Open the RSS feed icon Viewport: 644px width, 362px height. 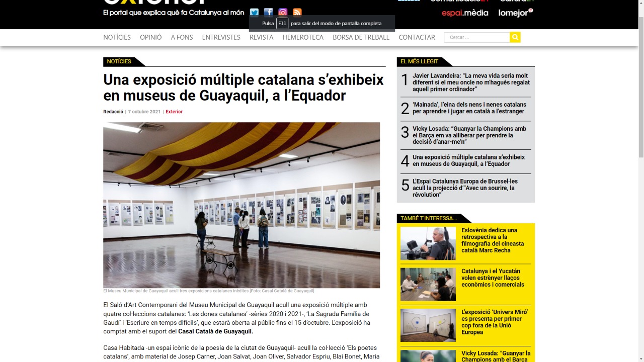pos(297,13)
